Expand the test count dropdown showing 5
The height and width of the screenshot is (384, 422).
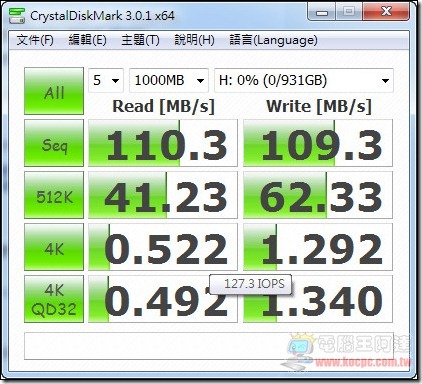(x=106, y=80)
